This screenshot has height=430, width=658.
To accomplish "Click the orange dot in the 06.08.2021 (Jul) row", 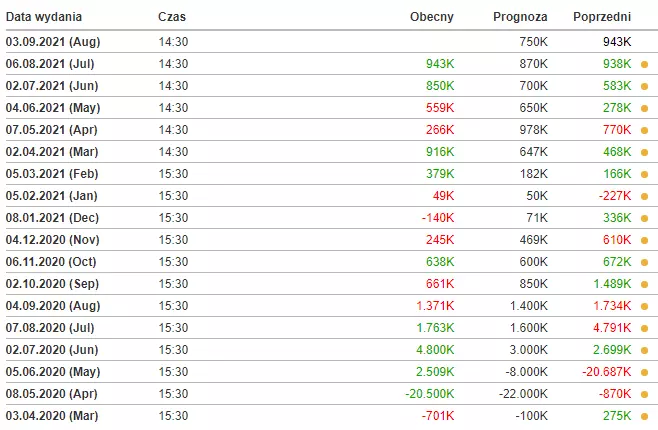I will [x=644, y=65].
